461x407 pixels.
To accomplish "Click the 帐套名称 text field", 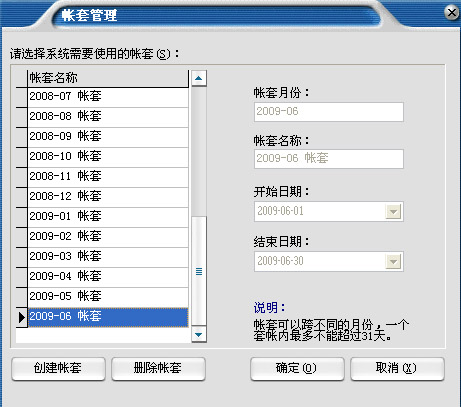I will [x=329, y=159].
